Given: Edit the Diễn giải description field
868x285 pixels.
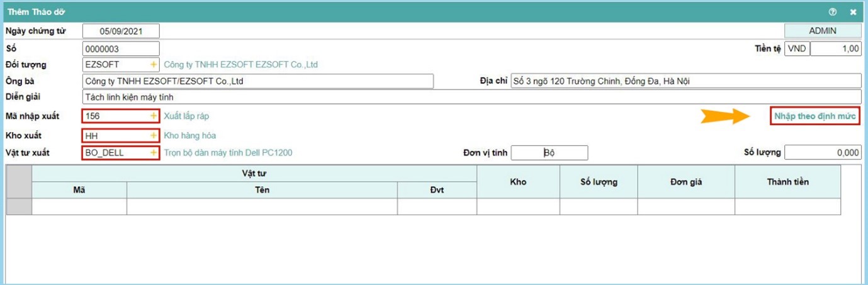Looking at the screenshot, I should click(x=471, y=98).
